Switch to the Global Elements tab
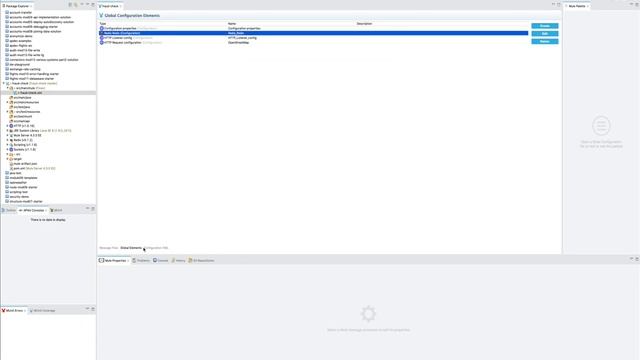This screenshot has height=360, width=640. (131, 248)
